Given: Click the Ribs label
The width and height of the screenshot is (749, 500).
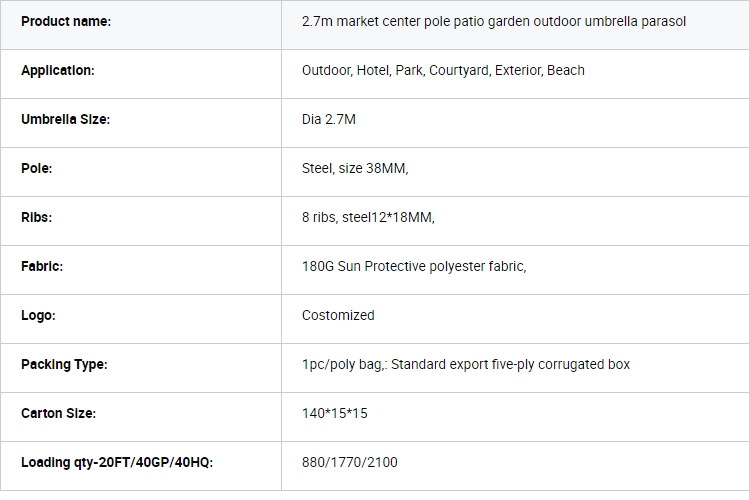Looking at the screenshot, I should click(36, 218).
